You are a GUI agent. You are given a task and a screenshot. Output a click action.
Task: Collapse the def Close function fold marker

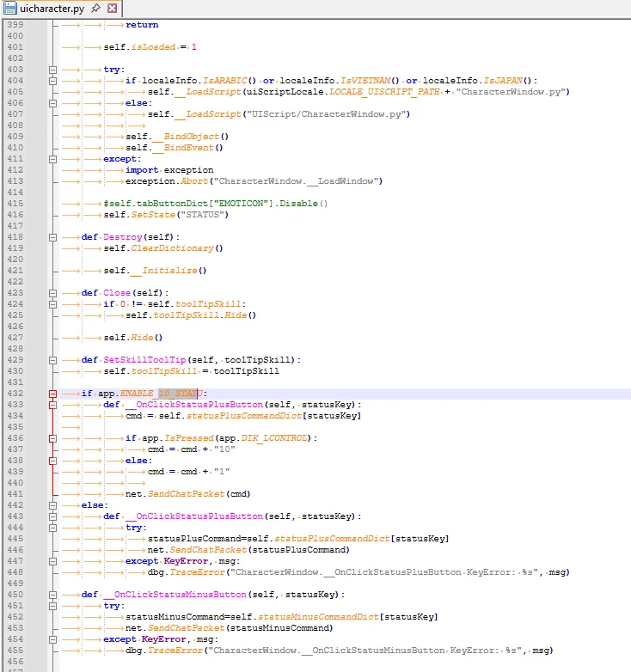pos(52,293)
